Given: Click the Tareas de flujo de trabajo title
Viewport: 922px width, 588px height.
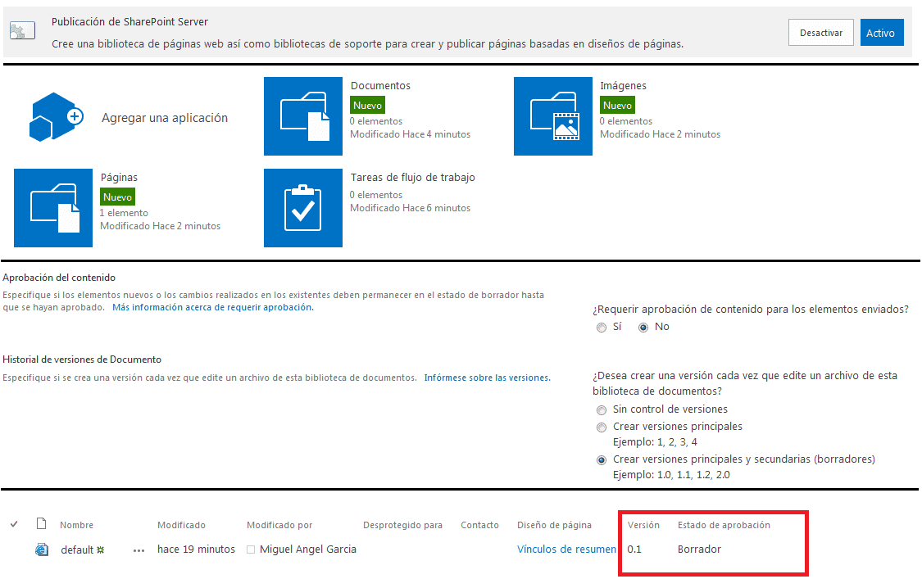Looking at the screenshot, I should (413, 178).
